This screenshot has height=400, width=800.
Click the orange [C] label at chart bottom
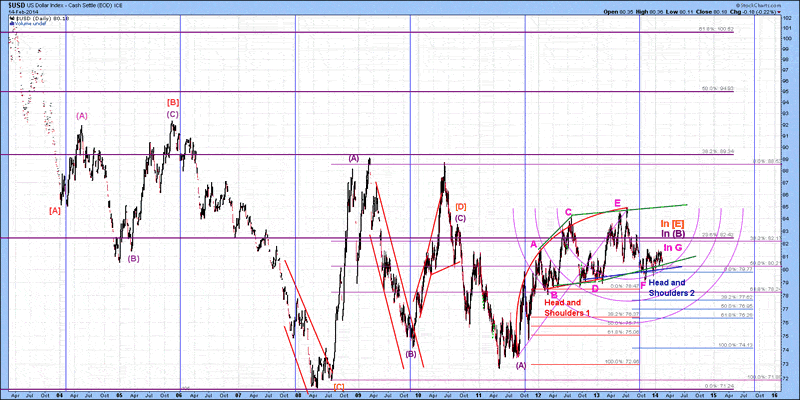tap(338, 386)
